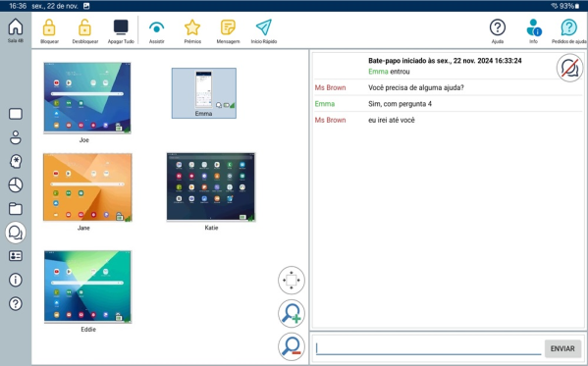588x366 pixels.
Task: Open the Mensagem note icon
Action: 228,27
